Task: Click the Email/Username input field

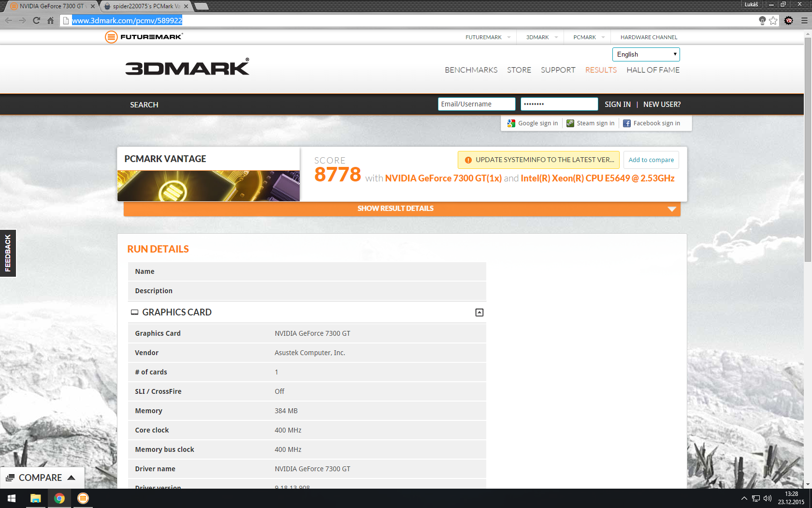Action: click(477, 104)
